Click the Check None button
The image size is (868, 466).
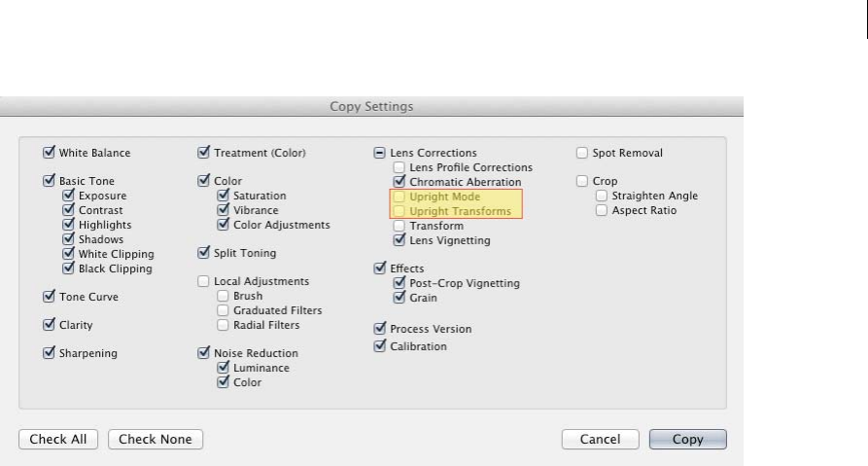click(x=155, y=439)
